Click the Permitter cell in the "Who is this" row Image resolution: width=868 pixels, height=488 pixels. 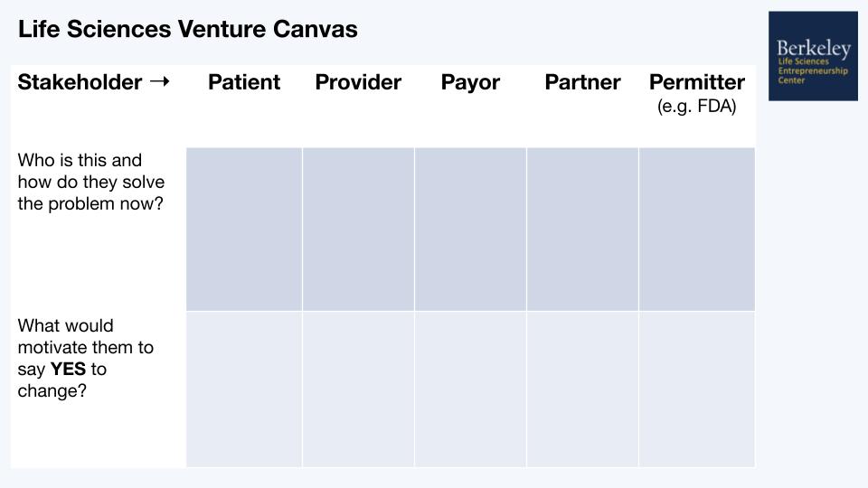point(696,230)
